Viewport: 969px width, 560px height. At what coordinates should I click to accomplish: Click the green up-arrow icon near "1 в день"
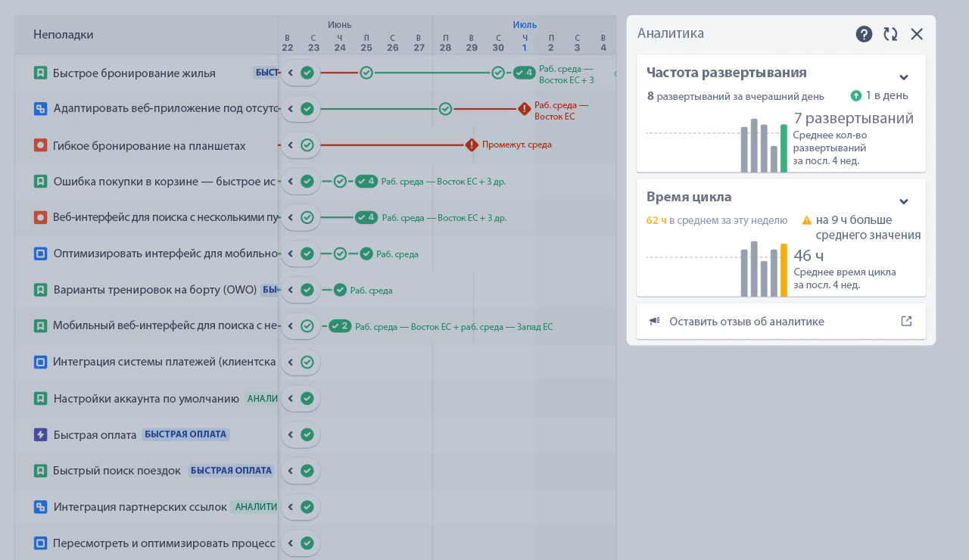(856, 95)
